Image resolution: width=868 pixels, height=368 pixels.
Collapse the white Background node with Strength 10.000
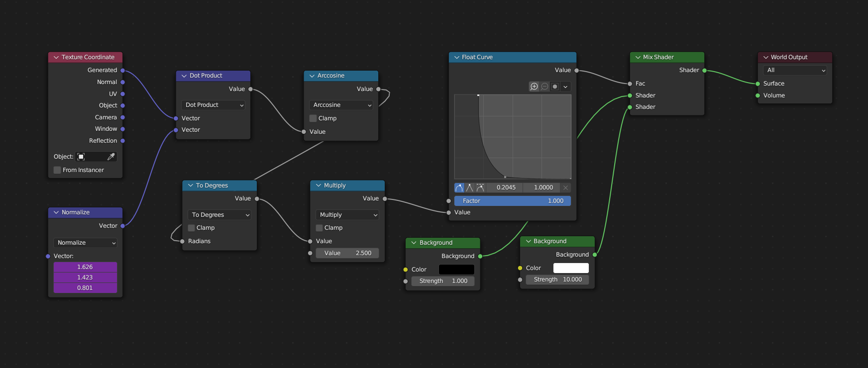528,241
